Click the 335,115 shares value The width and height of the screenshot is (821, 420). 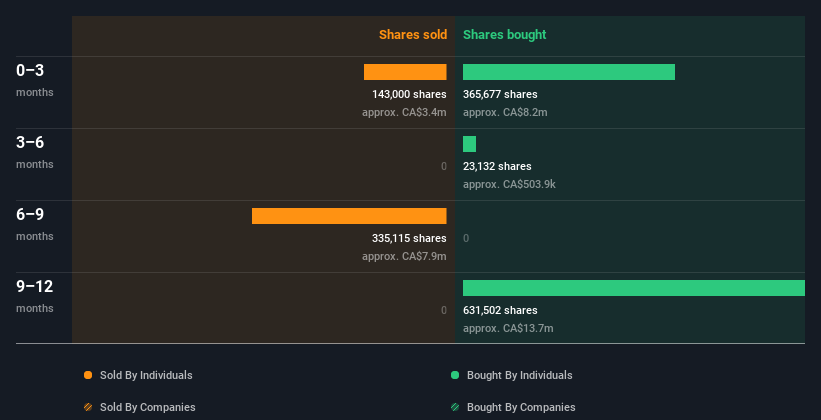409,238
